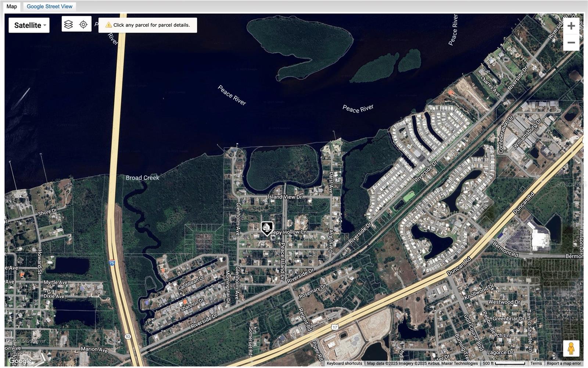Select the Map tab
Screen dimensions: 588x368
tap(12, 6)
